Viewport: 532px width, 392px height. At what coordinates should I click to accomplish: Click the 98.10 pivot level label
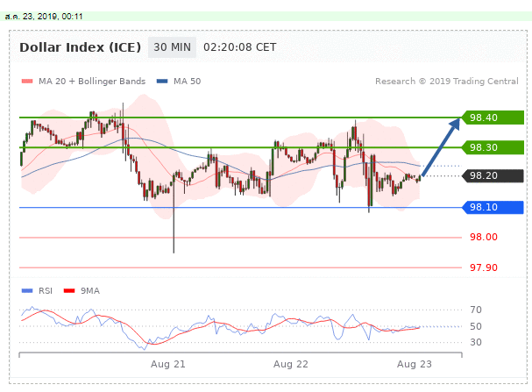click(x=493, y=207)
